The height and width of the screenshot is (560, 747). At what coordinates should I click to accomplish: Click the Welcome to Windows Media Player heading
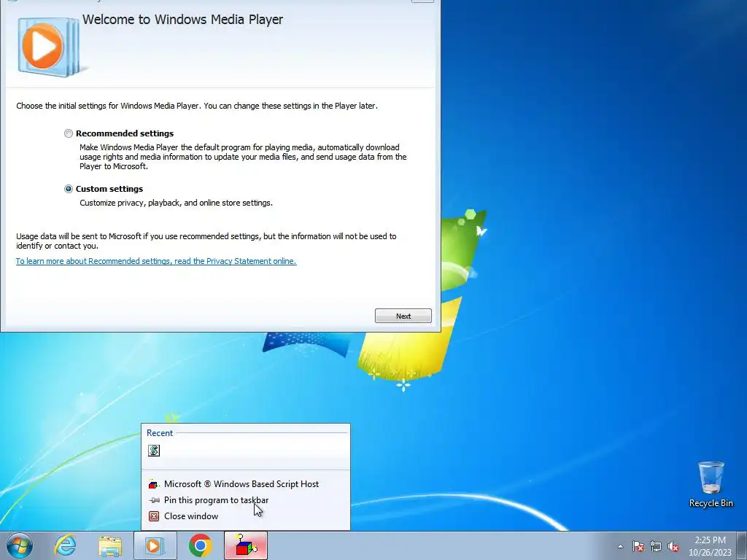(x=182, y=20)
